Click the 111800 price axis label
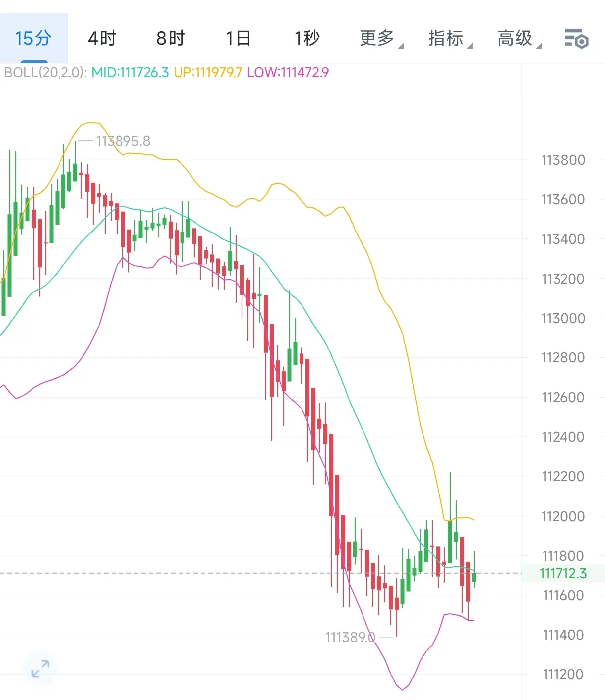Viewport: 605px width, 700px height. (563, 556)
